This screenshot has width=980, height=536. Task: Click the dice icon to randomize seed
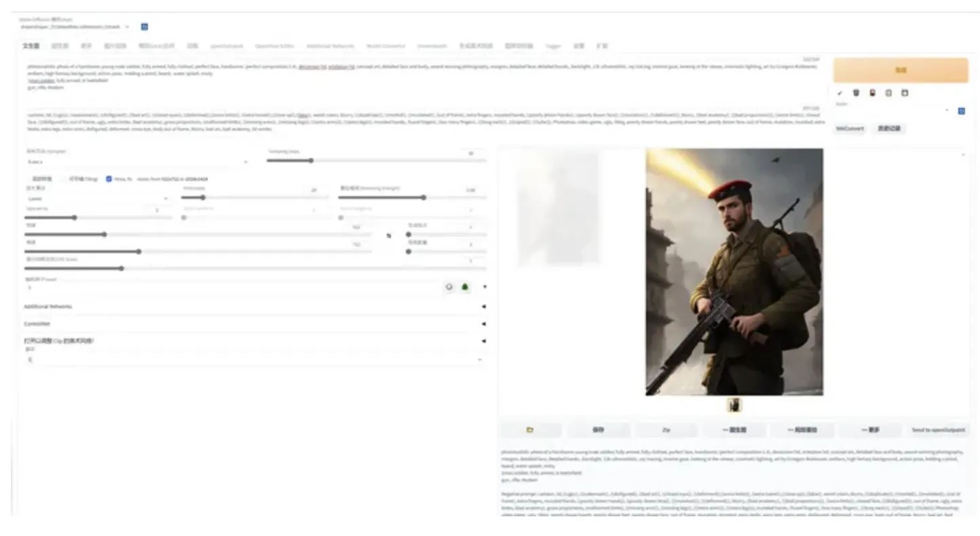[449, 287]
